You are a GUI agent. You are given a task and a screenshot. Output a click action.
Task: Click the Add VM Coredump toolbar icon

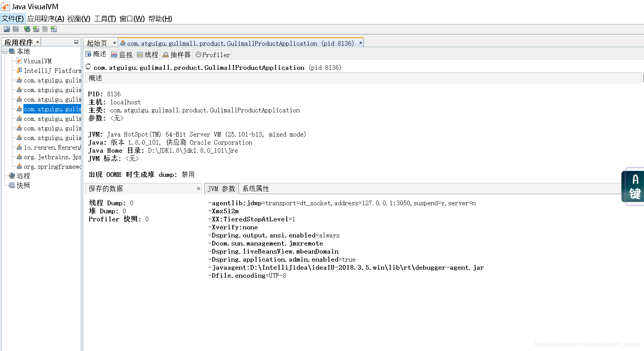click(45, 29)
